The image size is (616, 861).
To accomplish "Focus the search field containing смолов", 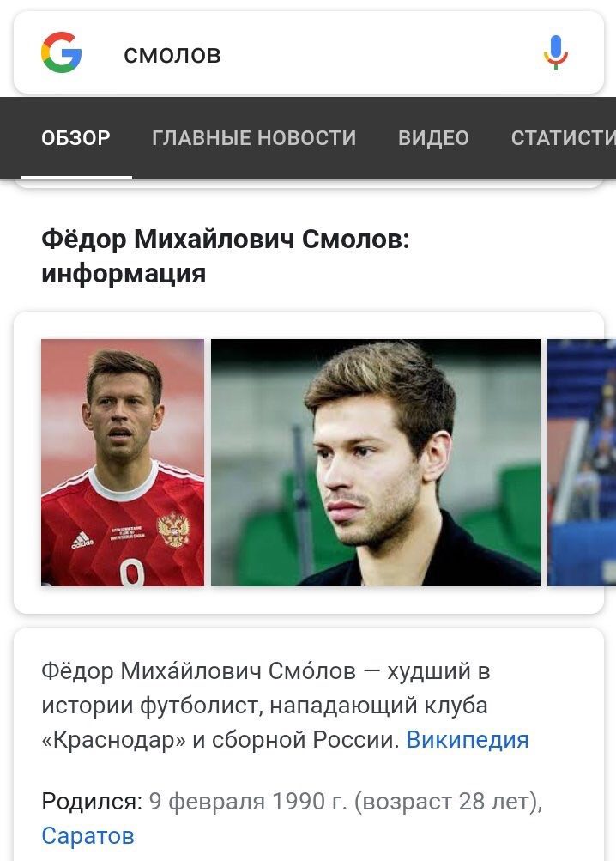I will pos(309,53).
